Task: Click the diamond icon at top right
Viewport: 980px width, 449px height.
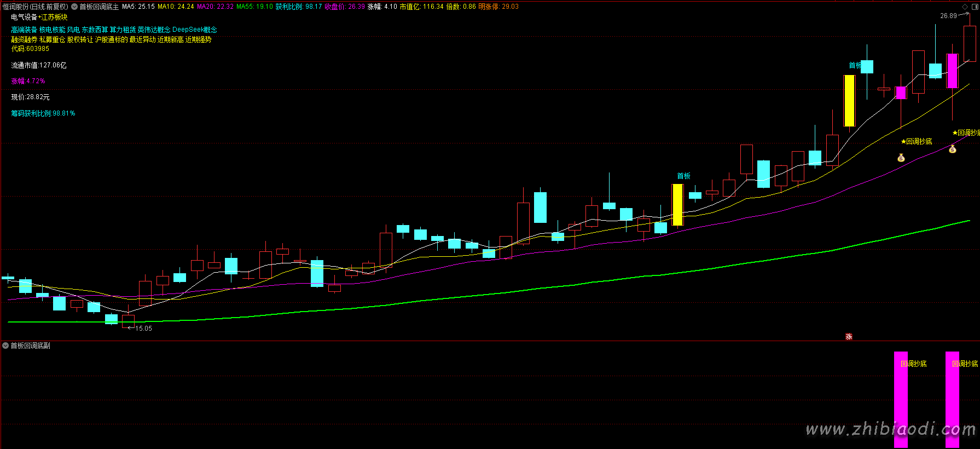Action: pyautogui.click(x=965, y=7)
